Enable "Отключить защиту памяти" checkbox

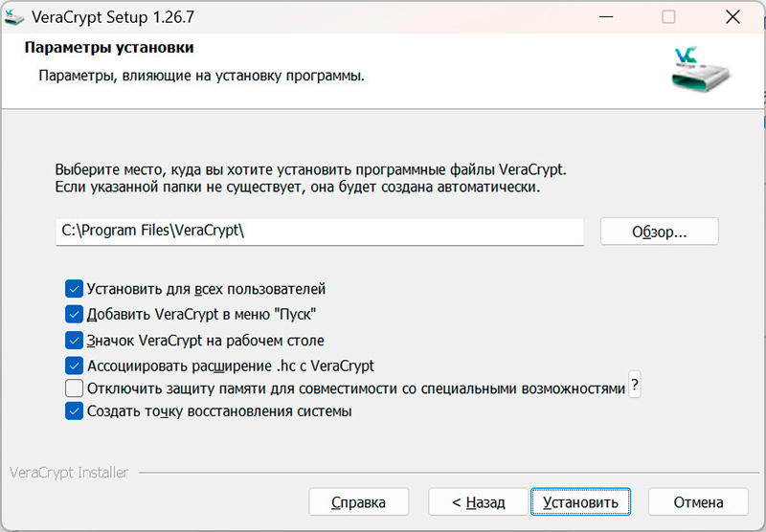click(x=74, y=388)
